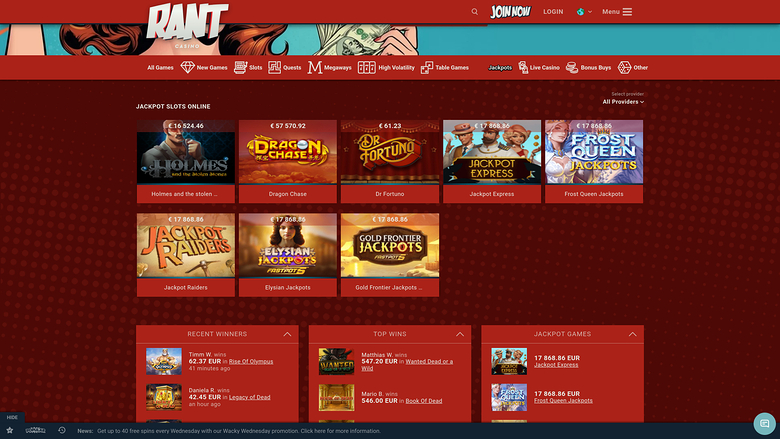This screenshot has width=780, height=439.
Task: Select the Slots category icon
Action: click(x=241, y=67)
